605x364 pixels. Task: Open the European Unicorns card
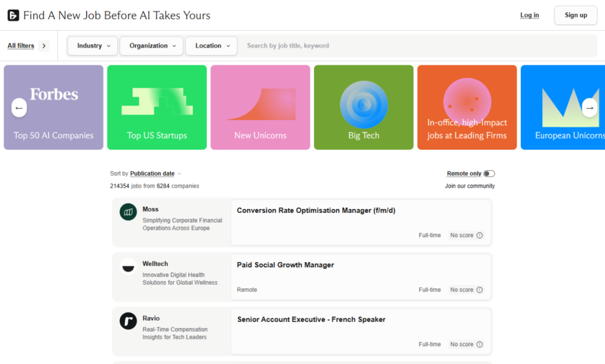tap(563, 107)
